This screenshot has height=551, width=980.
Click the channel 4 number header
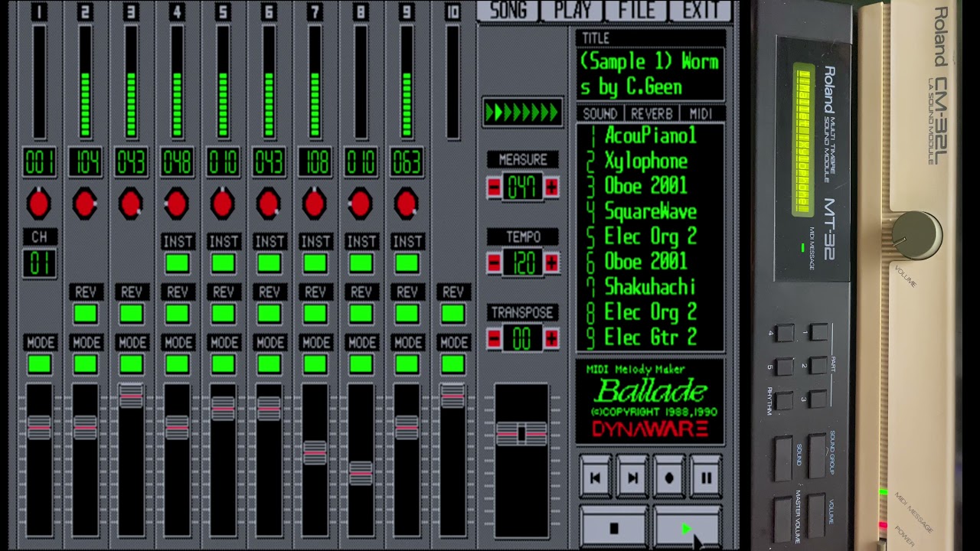(x=177, y=11)
